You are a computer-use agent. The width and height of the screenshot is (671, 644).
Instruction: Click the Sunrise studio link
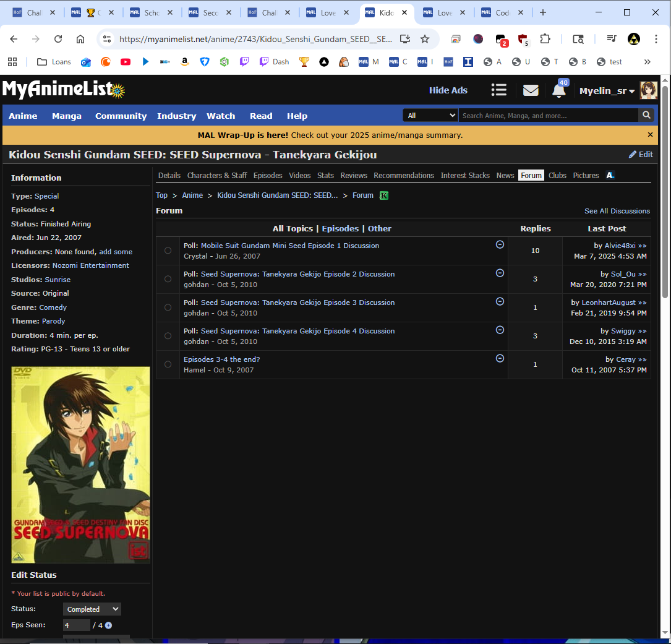click(x=58, y=280)
